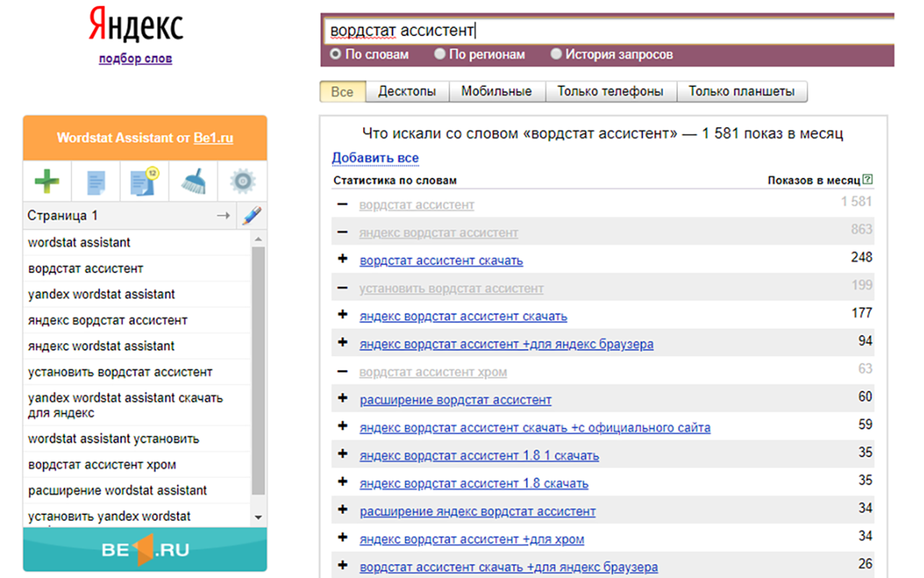Open Wordstat Assistant settings via gear icon
Image resolution: width=924 pixels, height=578 pixels.
pos(242,181)
